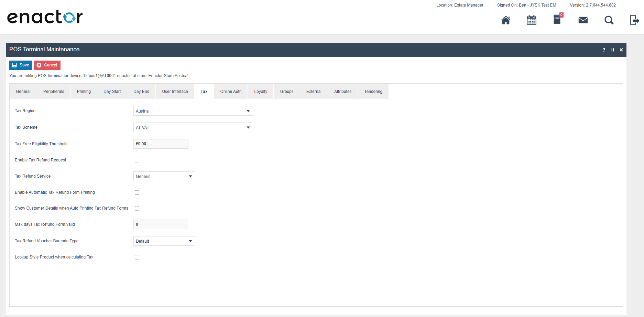The image size is (644, 317).
Task: Open Tax Refund Service dropdown
Action: click(x=164, y=176)
